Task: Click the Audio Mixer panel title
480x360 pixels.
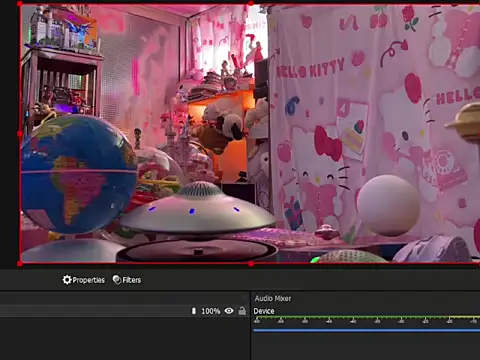Action: coord(273,298)
